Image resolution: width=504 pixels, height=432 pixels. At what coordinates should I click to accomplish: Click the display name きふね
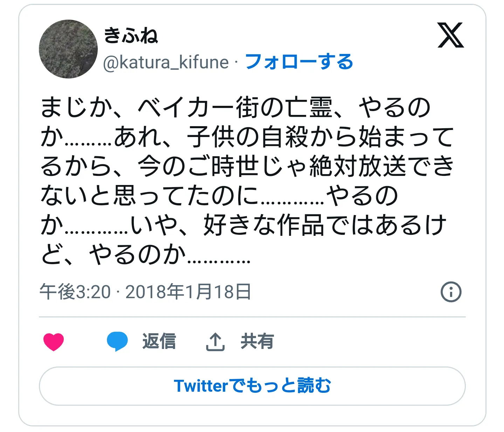[x=131, y=35]
